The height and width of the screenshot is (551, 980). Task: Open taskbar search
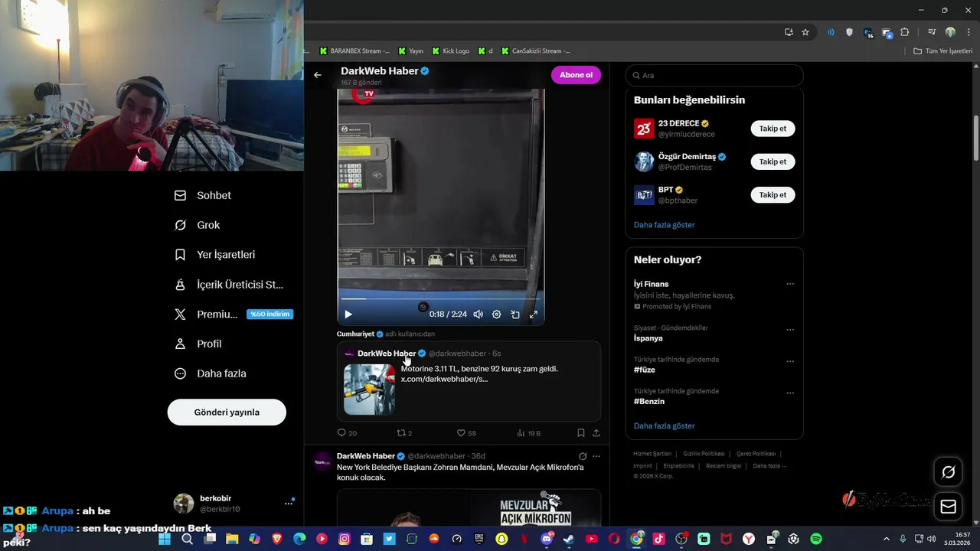point(188,539)
